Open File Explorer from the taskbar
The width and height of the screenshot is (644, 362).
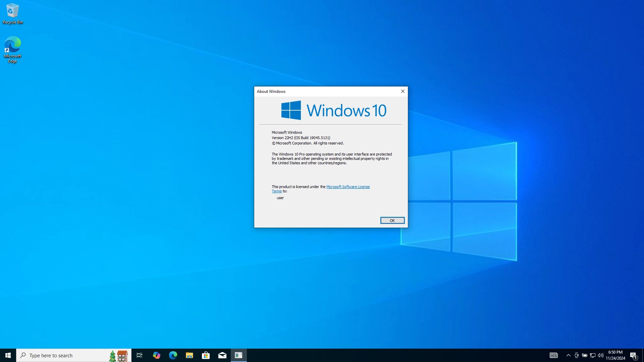click(189, 355)
